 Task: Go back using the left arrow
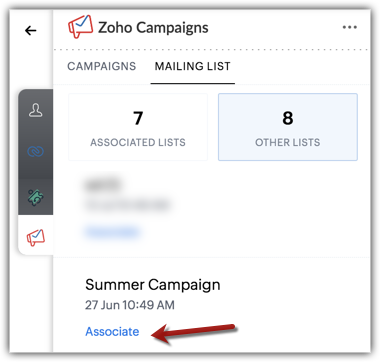point(31,31)
